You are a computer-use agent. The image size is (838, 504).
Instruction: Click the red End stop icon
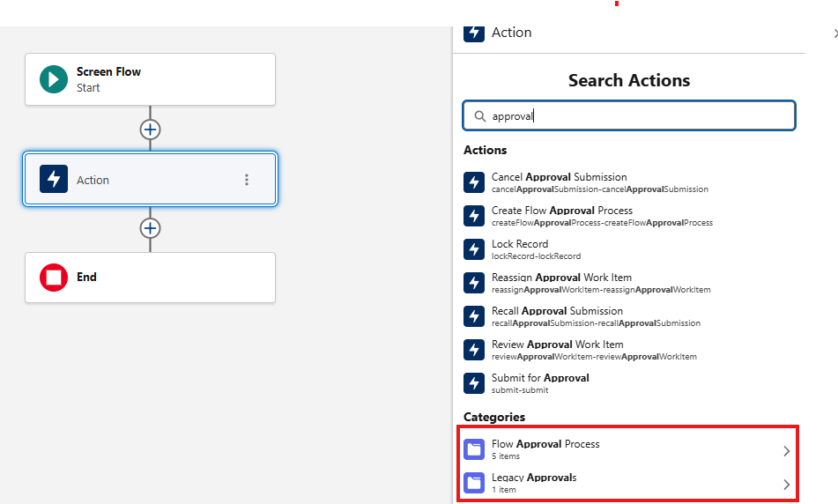tap(54, 278)
